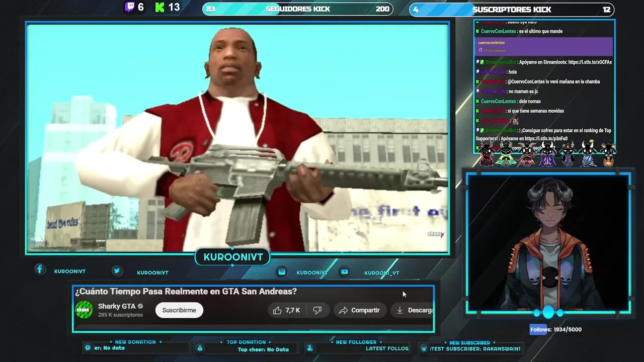
Task: Click 'KUROONIVT' label next to Instagram icon
Action: coord(312,273)
